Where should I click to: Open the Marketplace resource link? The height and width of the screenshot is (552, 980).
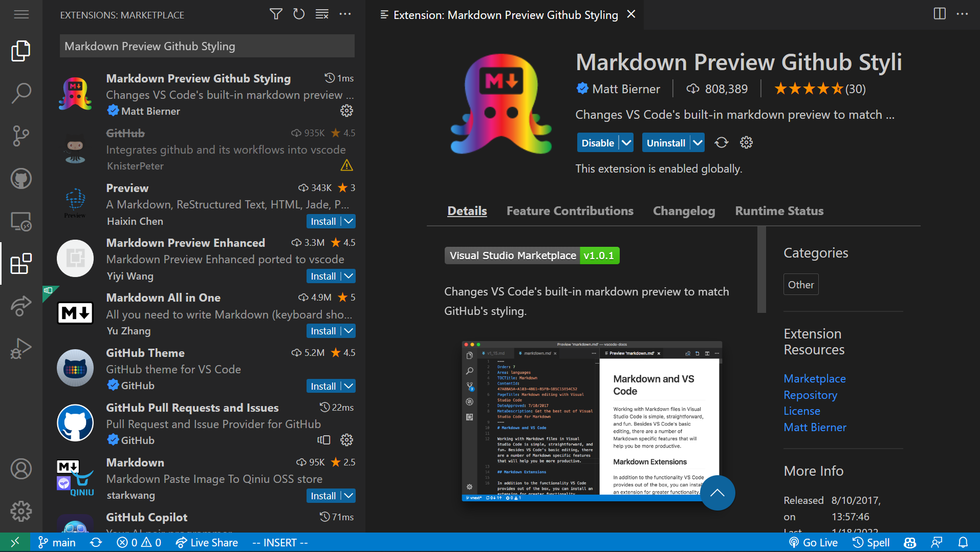click(815, 378)
